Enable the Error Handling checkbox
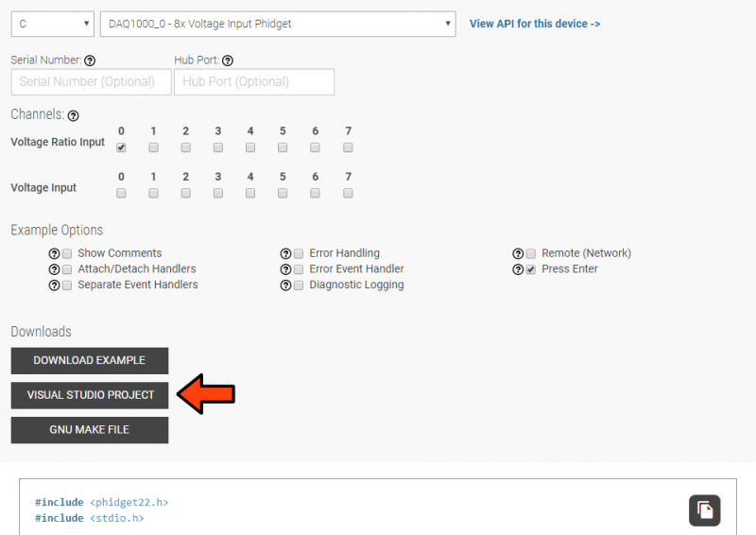This screenshot has height=535, width=756. (x=299, y=253)
